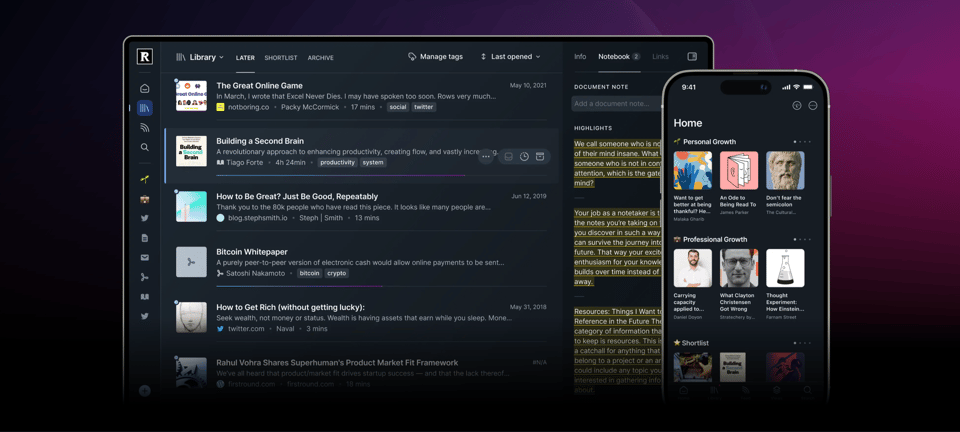The image size is (960, 432).
Task: Click the Manage tags button
Action: 435,56
